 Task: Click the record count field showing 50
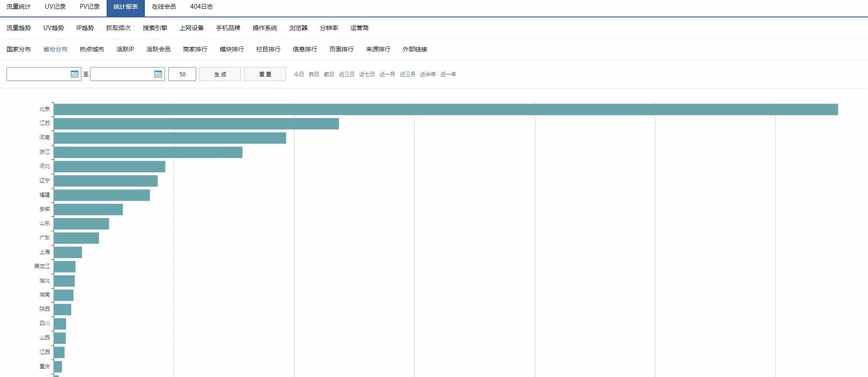[x=182, y=74]
